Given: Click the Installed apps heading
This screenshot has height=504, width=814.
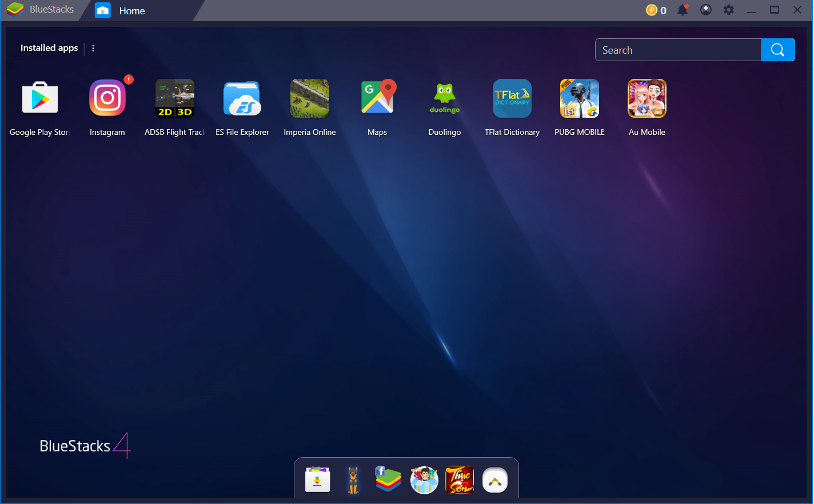Looking at the screenshot, I should (x=49, y=48).
